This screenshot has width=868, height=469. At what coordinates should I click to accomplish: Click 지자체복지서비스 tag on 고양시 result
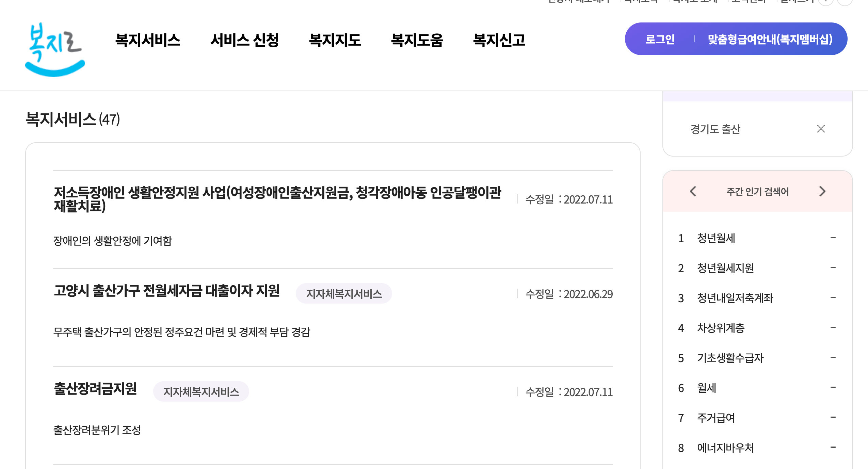click(x=344, y=293)
